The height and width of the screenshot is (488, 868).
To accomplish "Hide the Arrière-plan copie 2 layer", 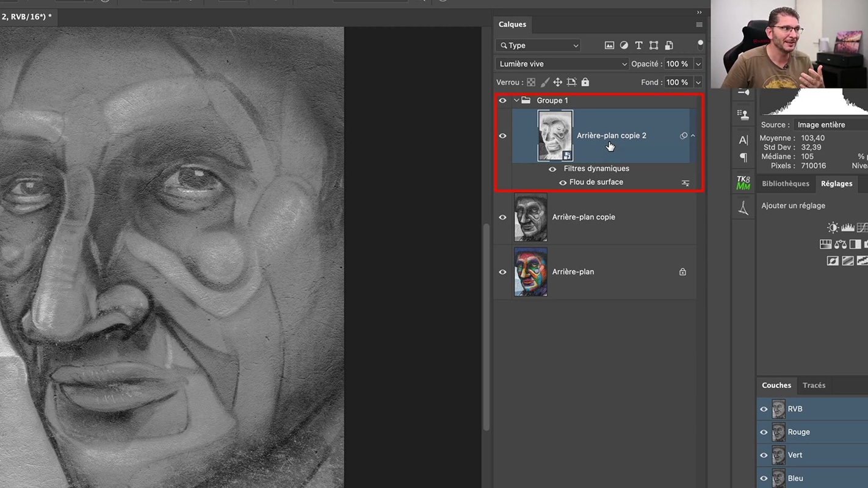I will coord(502,135).
